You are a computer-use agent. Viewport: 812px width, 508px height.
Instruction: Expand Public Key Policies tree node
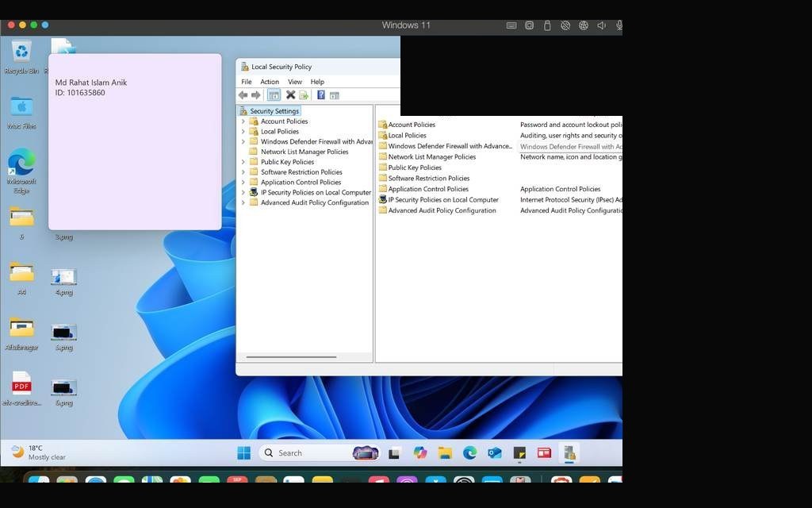coord(243,162)
